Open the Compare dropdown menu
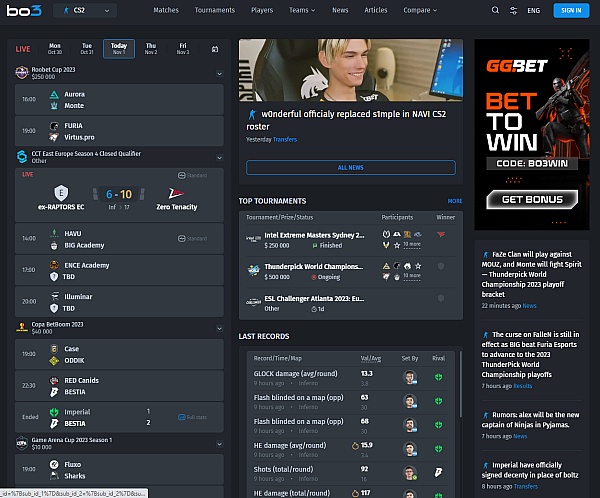The width and height of the screenshot is (600, 498). coord(420,10)
